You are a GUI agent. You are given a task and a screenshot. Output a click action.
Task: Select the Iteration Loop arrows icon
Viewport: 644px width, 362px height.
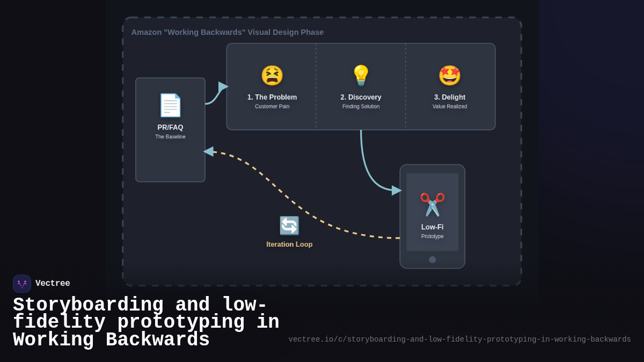(289, 226)
